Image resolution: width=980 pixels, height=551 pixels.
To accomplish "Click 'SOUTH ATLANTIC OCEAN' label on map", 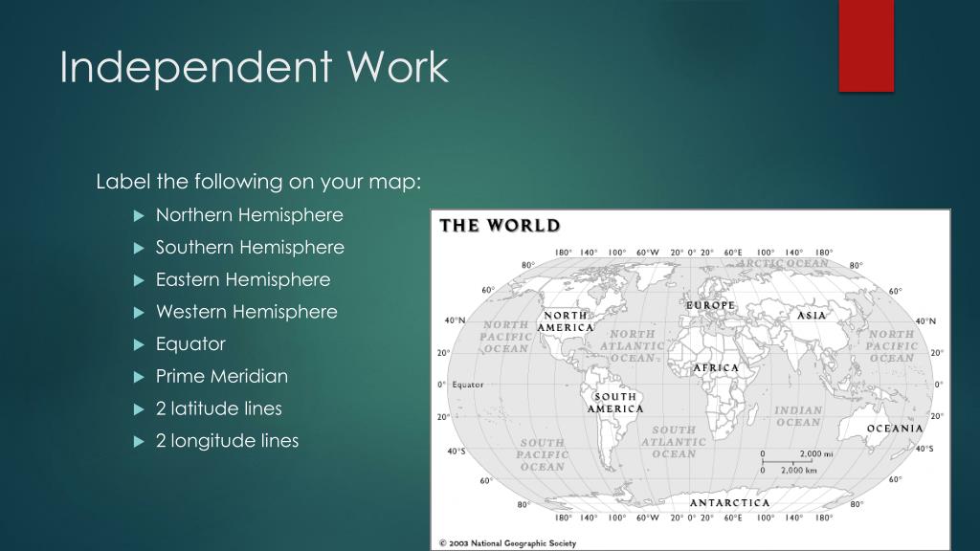I will [674, 442].
